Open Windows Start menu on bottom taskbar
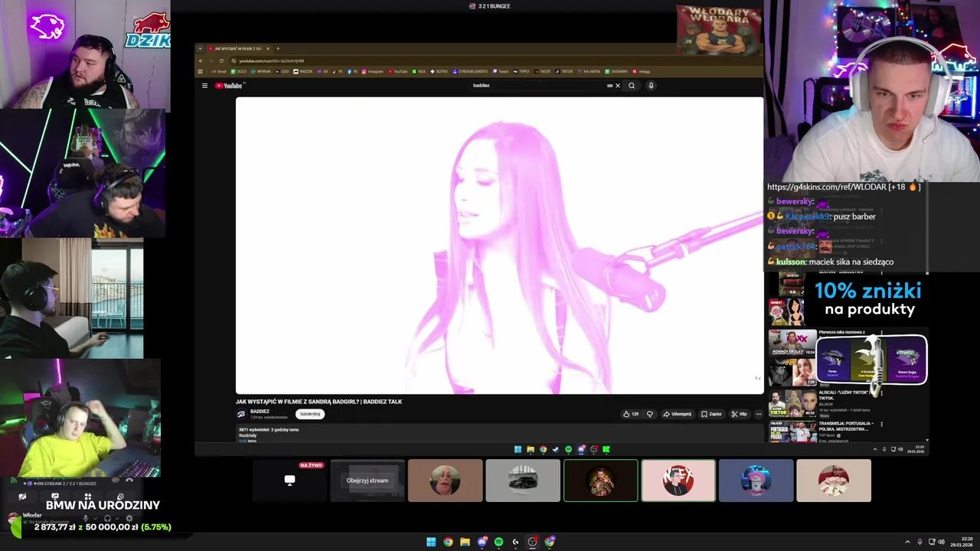The height and width of the screenshot is (551, 980). coord(431,542)
